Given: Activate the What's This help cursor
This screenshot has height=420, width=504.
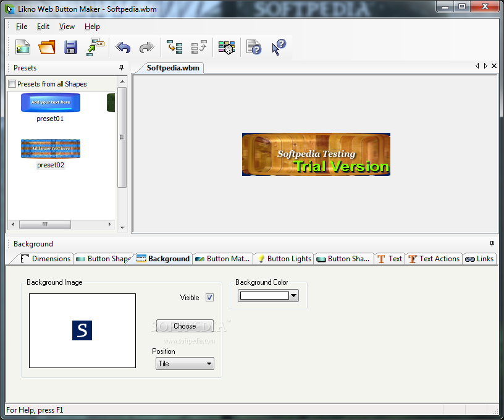Looking at the screenshot, I should coord(279,47).
